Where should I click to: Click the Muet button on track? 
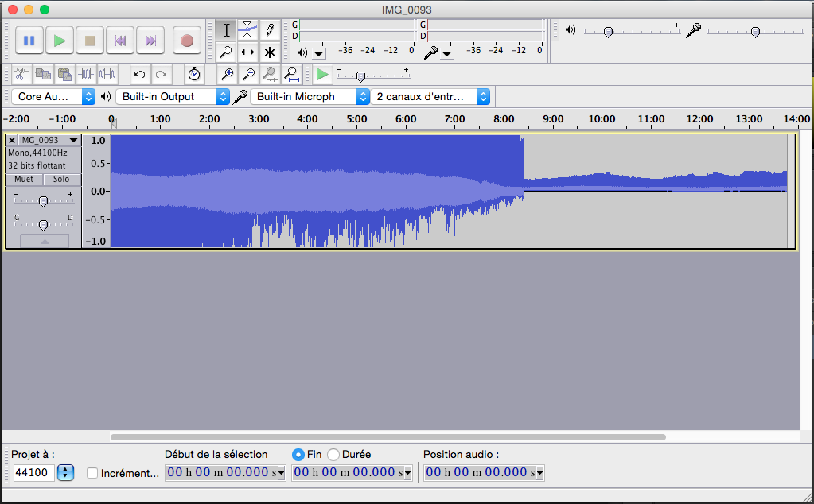(x=24, y=179)
